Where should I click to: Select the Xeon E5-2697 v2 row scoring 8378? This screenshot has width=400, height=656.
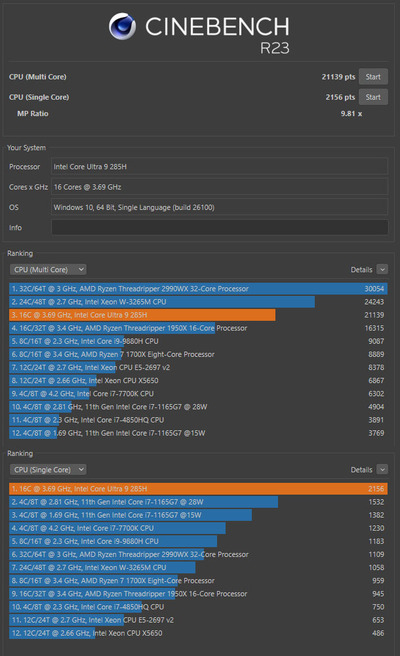pos(198,367)
